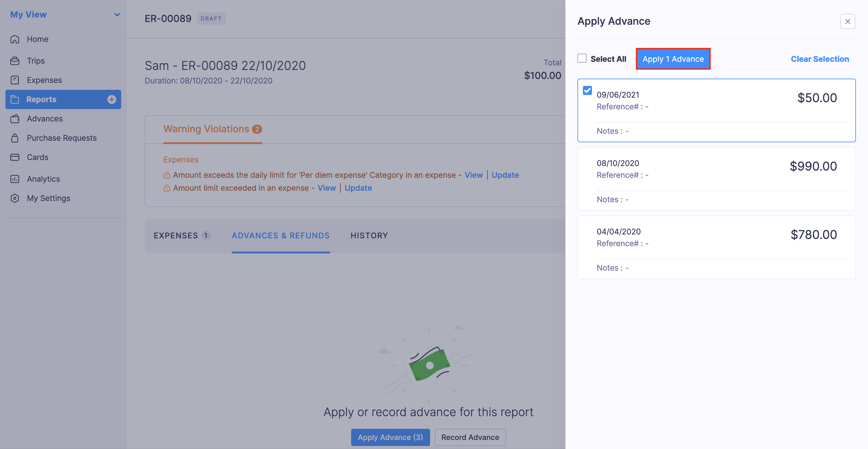868x449 pixels.
Task: Close the Apply Advance panel
Action: click(x=848, y=21)
